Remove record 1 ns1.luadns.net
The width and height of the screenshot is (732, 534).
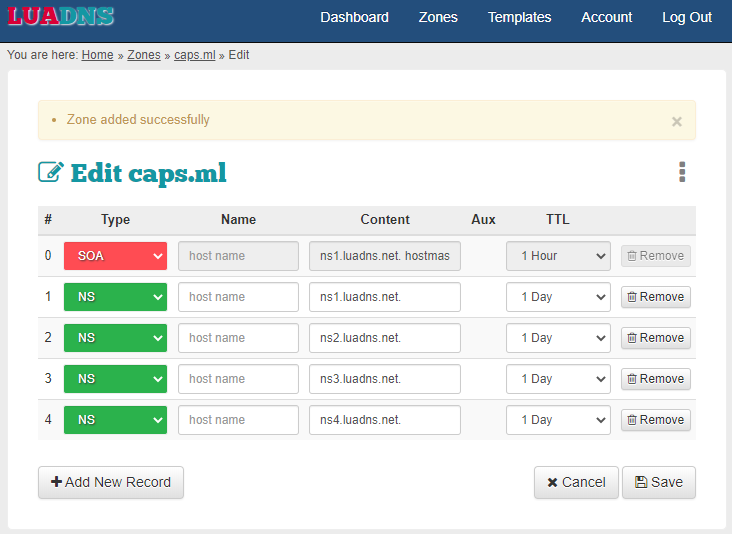(x=655, y=297)
